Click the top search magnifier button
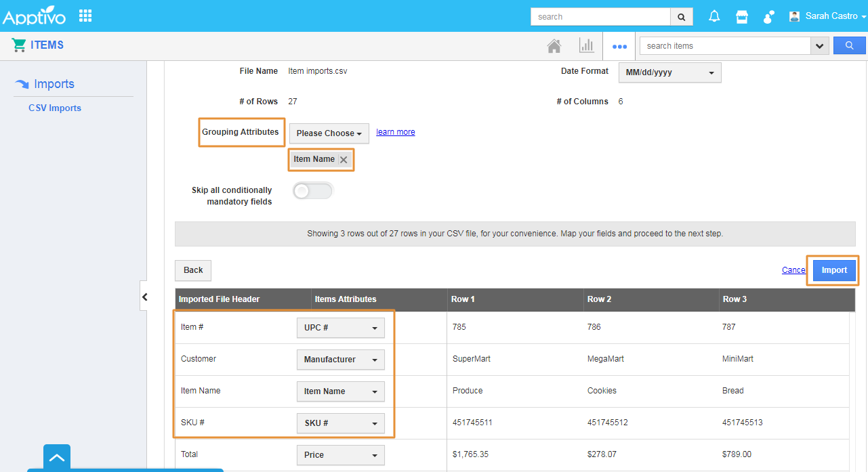Screen dimensions: 868x472 pos(681,17)
